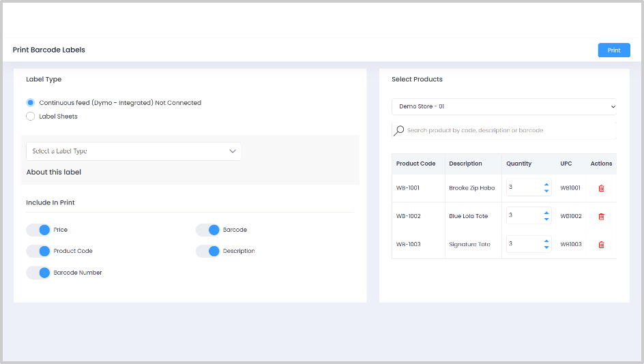This screenshot has width=644, height=364.
Task: Click the search magnifier icon
Action: click(x=399, y=130)
